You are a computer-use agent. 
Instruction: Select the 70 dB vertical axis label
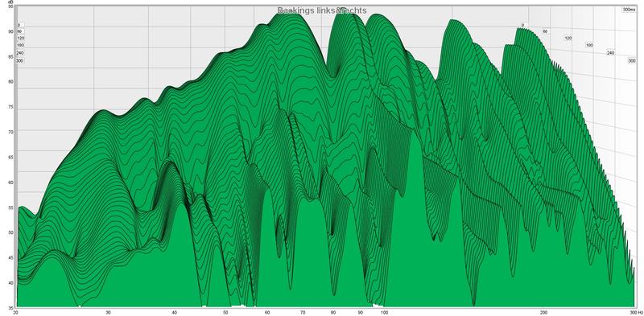(10, 132)
